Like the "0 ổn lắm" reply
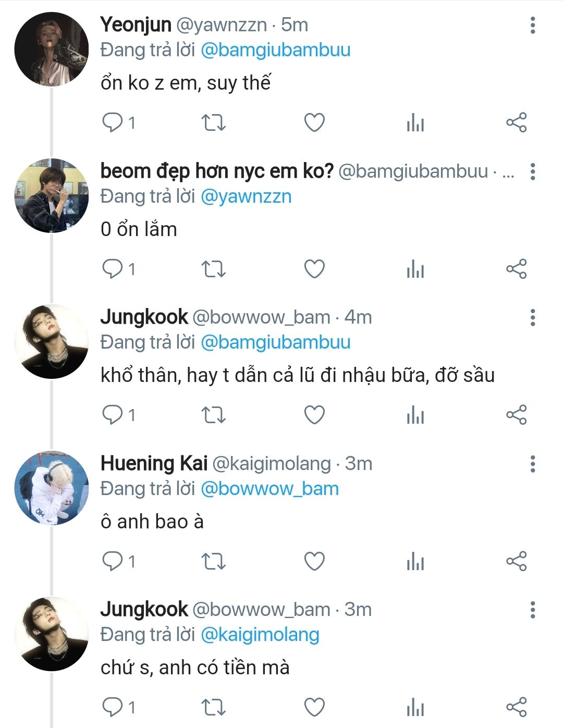The width and height of the screenshot is (563, 728). click(x=314, y=269)
